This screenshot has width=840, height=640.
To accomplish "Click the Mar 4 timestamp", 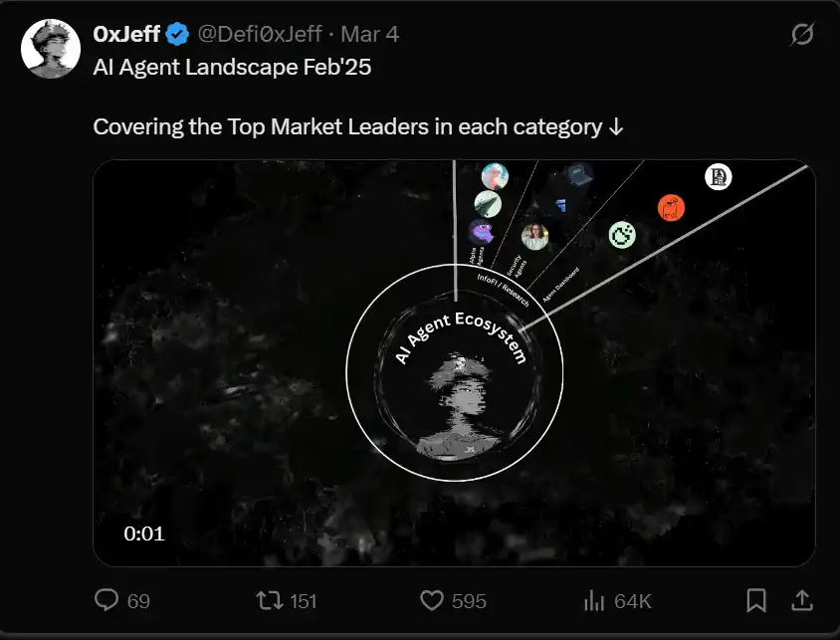I will click(x=370, y=35).
